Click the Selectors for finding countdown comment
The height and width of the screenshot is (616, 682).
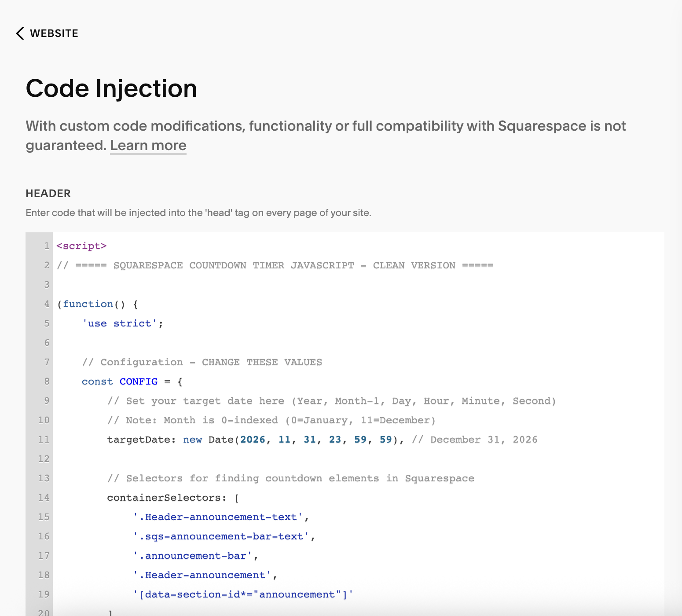pos(291,478)
